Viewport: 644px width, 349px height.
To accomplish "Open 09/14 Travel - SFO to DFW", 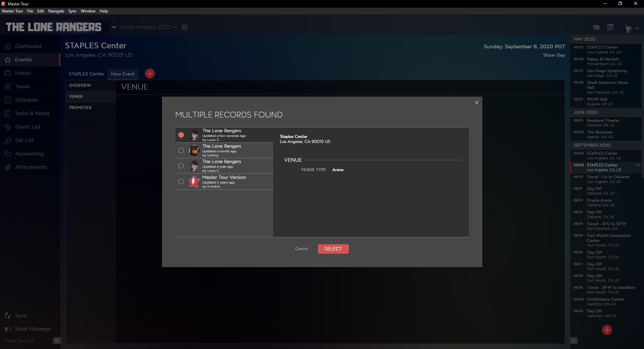I will point(605,226).
